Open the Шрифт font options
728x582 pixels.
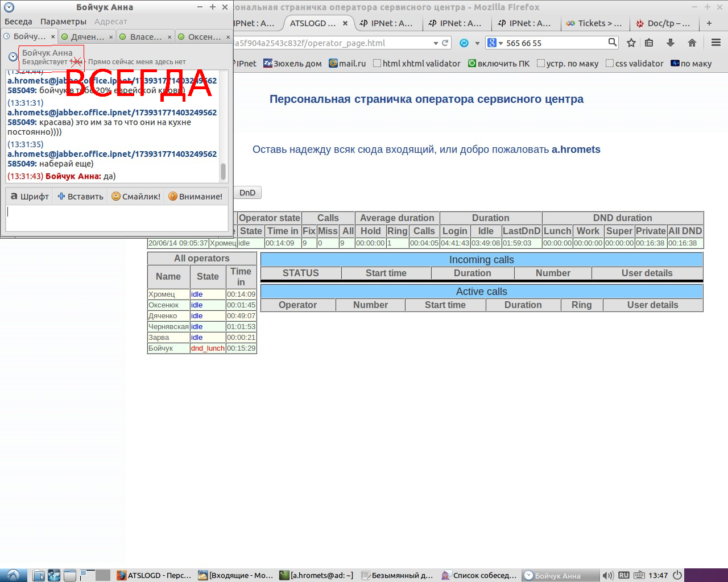tap(30, 196)
